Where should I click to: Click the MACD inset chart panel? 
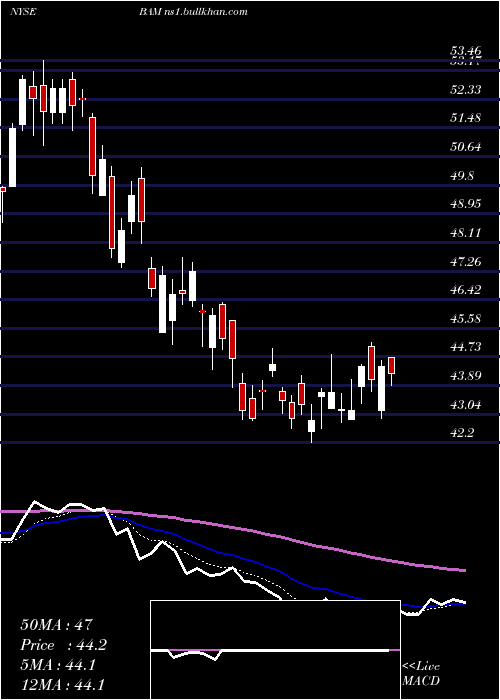click(x=275, y=650)
